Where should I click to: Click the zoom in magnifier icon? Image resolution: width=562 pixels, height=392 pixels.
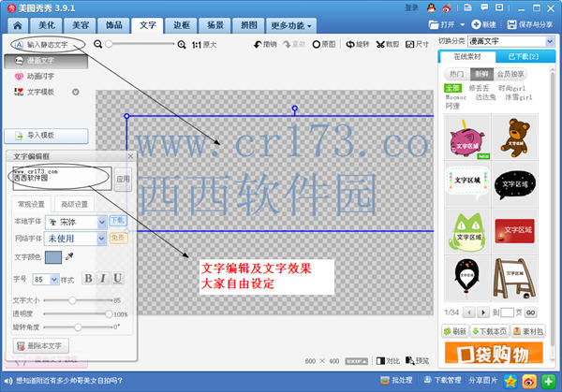tap(182, 45)
